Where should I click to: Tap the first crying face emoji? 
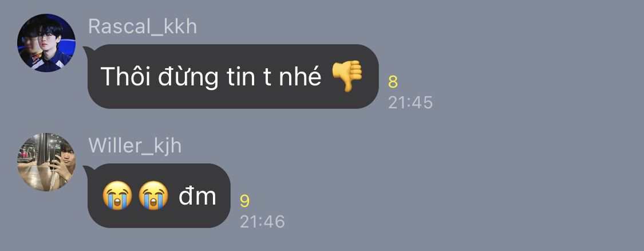pos(117,195)
